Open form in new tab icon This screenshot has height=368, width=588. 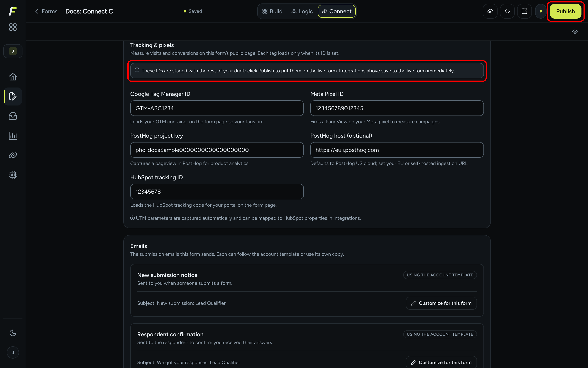(524, 11)
